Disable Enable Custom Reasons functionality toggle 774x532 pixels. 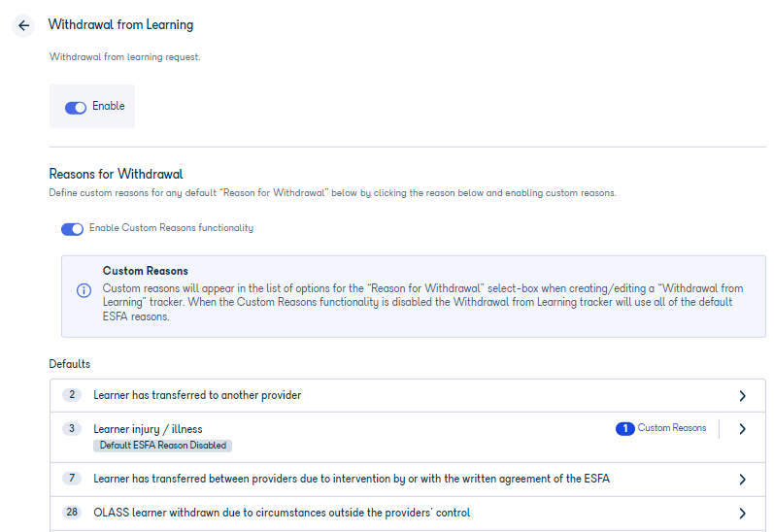tap(72, 229)
